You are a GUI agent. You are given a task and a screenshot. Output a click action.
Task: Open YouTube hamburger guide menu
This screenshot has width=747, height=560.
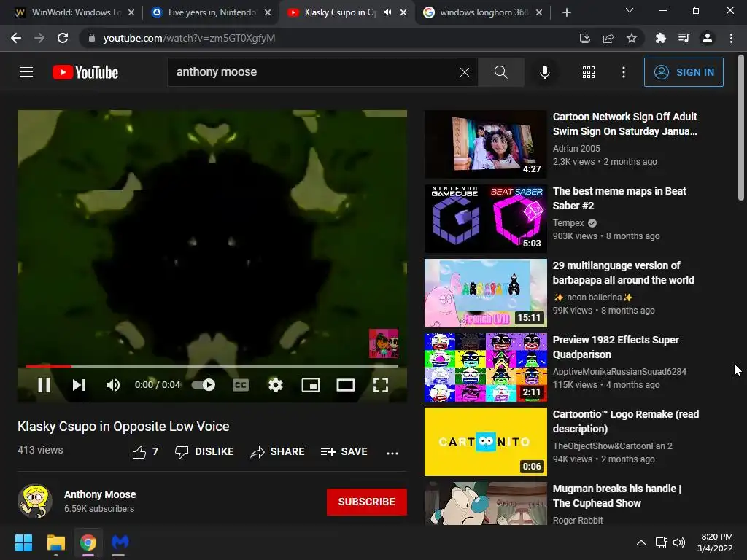click(26, 72)
